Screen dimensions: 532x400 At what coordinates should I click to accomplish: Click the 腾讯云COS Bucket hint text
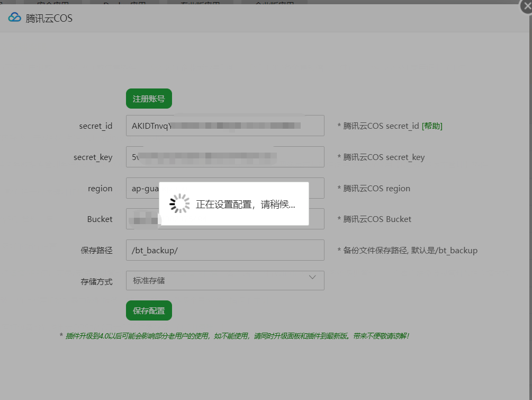[x=374, y=219]
